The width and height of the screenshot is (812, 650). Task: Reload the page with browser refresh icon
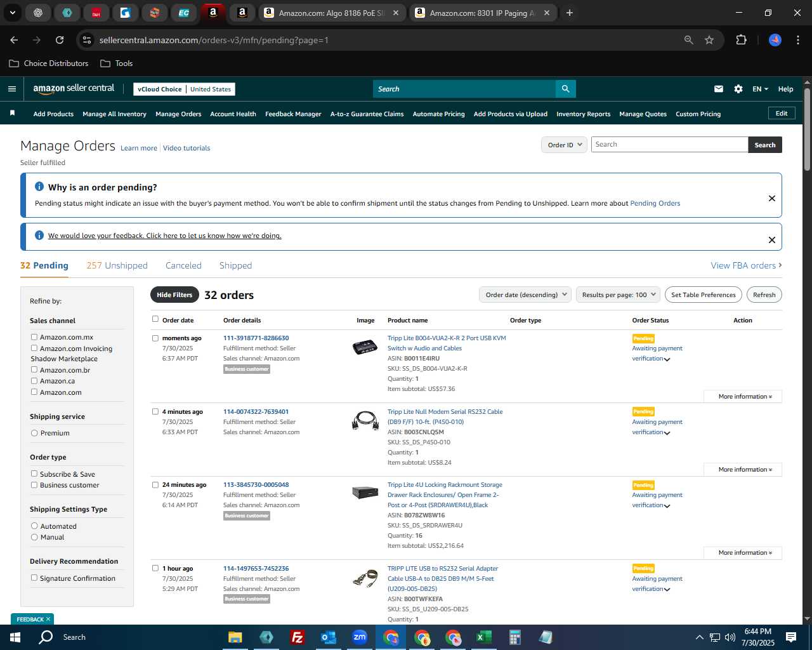[x=60, y=40]
